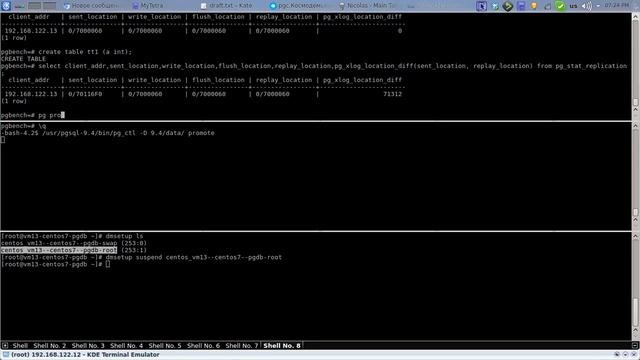The image size is (640, 360).
Task: Open draft.txt - Kate from taskbar
Action: tap(226, 6)
